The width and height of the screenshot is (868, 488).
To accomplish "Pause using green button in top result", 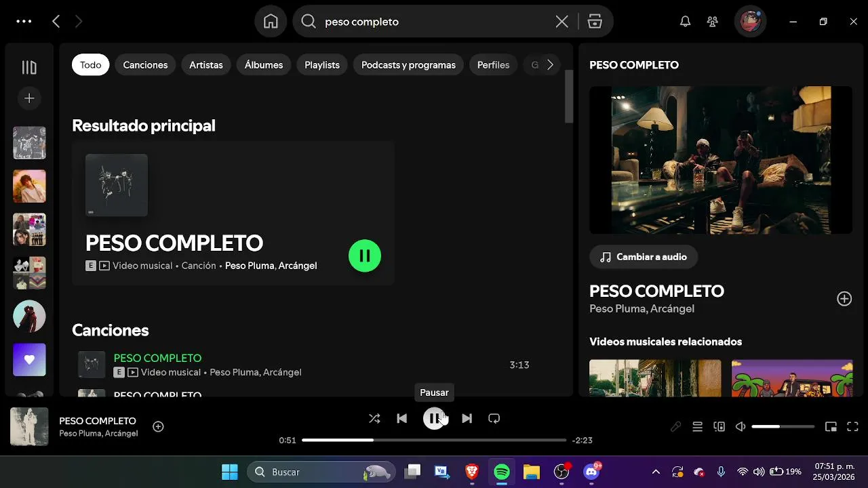I will pos(365,256).
